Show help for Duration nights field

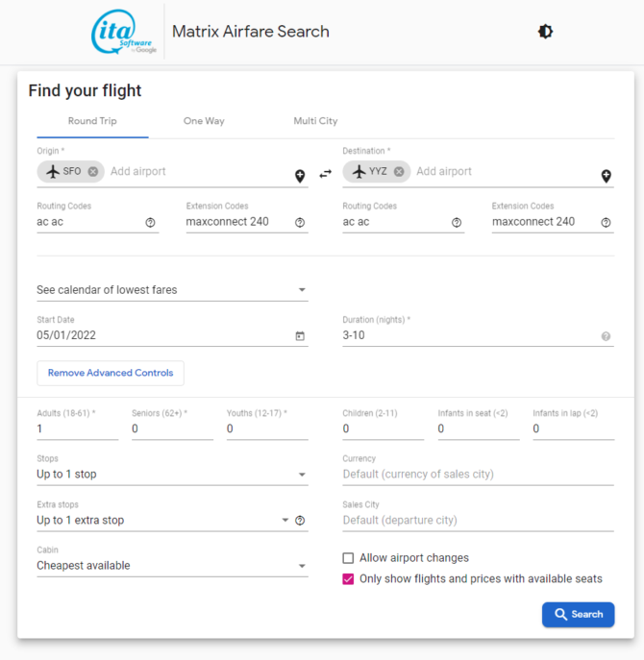pyautogui.click(x=606, y=336)
